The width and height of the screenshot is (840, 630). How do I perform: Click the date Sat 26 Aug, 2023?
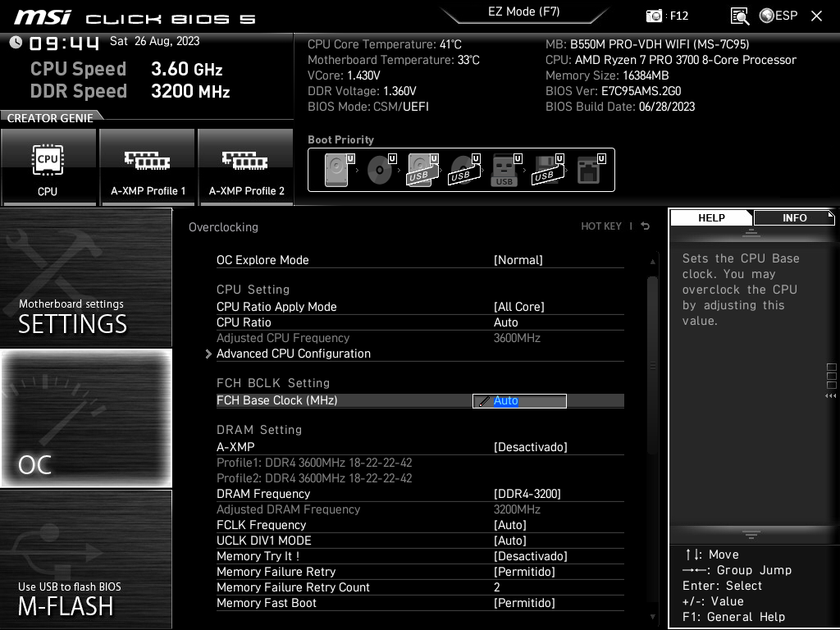(155, 41)
